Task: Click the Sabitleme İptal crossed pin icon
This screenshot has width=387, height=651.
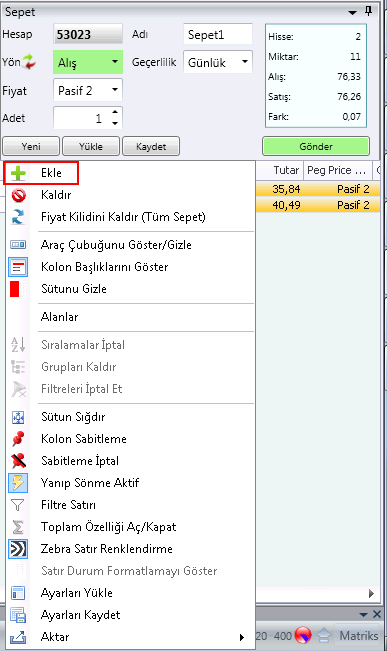Action: click(18, 461)
